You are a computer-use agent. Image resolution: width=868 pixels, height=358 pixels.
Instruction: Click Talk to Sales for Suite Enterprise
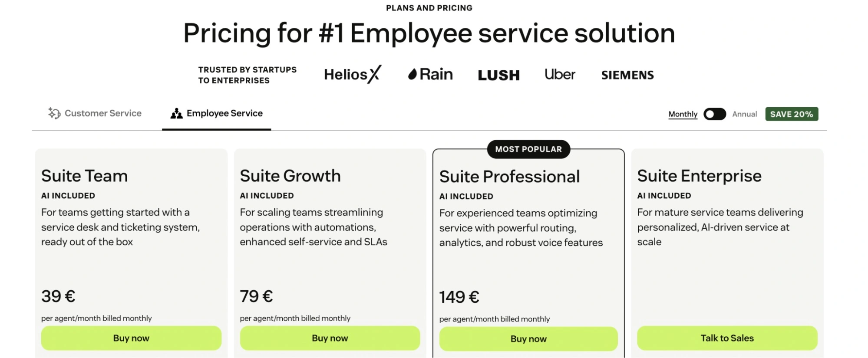727,338
